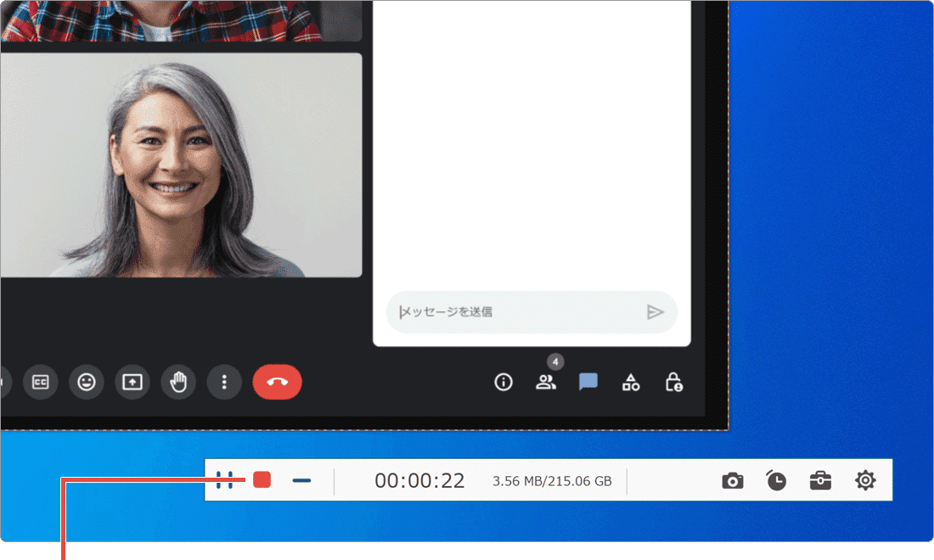The width and height of the screenshot is (934, 560).
Task: Take a screenshot with the camera icon
Action: click(x=733, y=480)
